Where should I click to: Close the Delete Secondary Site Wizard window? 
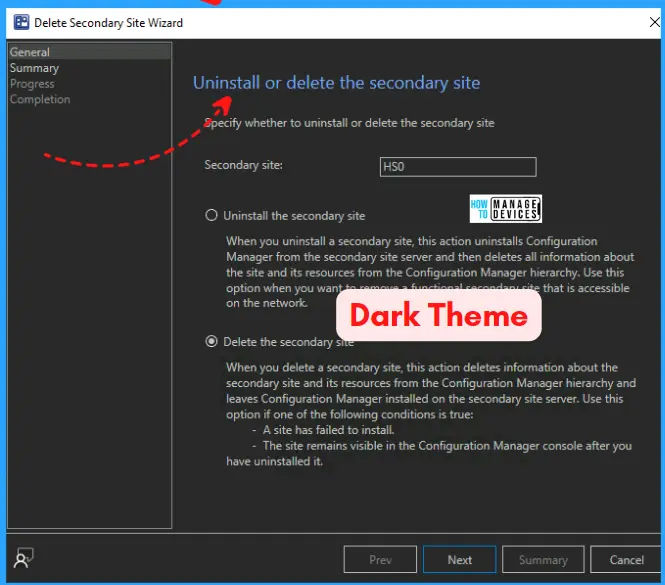tap(655, 22)
